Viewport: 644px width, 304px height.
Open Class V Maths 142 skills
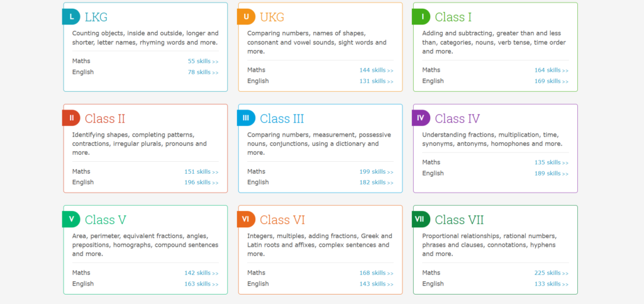(x=201, y=273)
